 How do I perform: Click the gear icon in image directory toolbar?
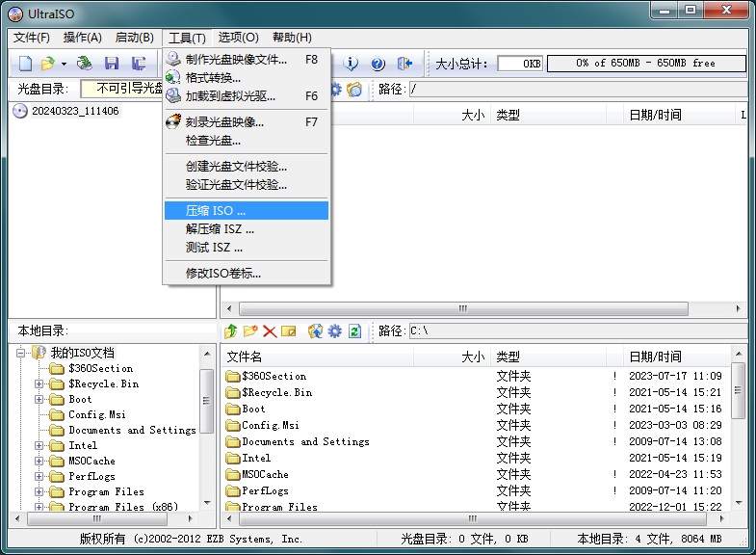tap(335, 90)
